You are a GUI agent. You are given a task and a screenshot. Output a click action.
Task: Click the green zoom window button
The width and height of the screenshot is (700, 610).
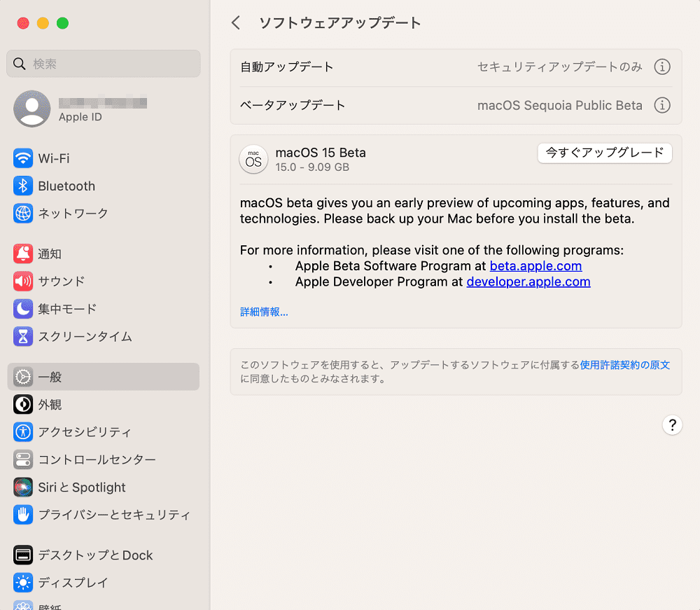(62, 23)
